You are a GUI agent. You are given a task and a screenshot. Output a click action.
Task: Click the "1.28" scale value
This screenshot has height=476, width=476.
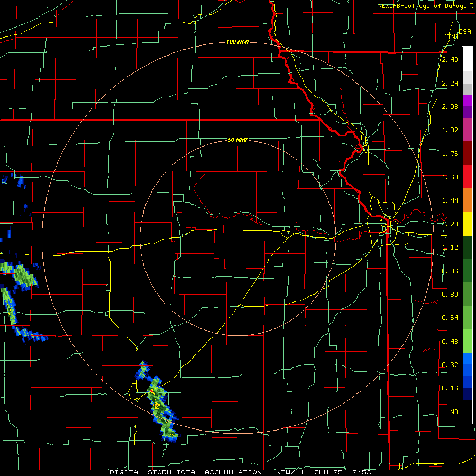tap(450, 224)
